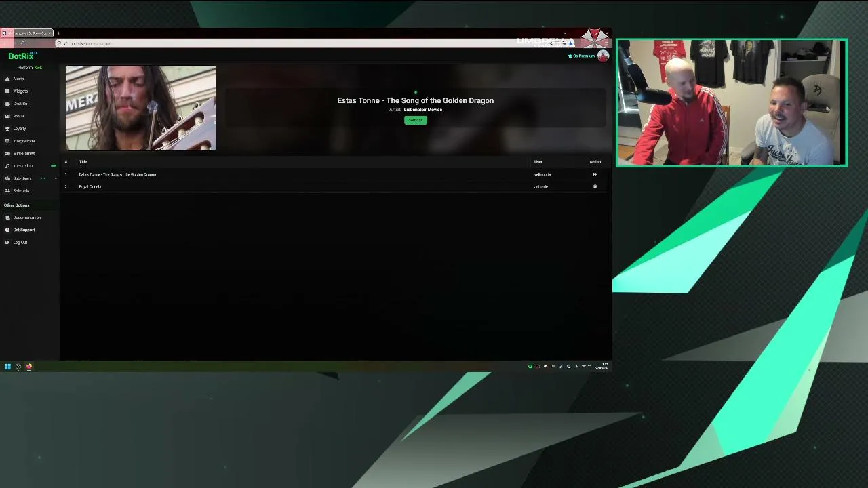Click the green Settings button
The width and height of the screenshot is (868, 488).
pos(416,120)
